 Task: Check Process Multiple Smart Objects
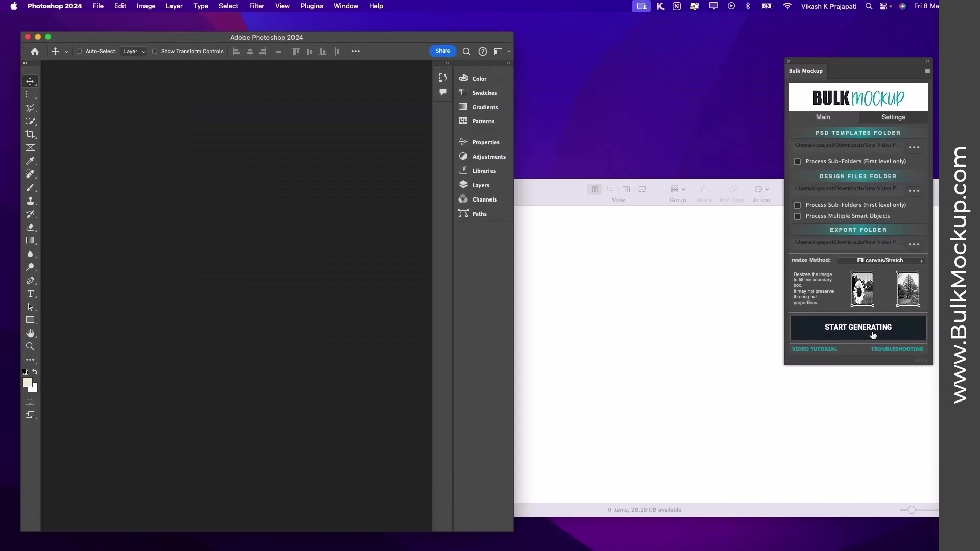(797, 216)
